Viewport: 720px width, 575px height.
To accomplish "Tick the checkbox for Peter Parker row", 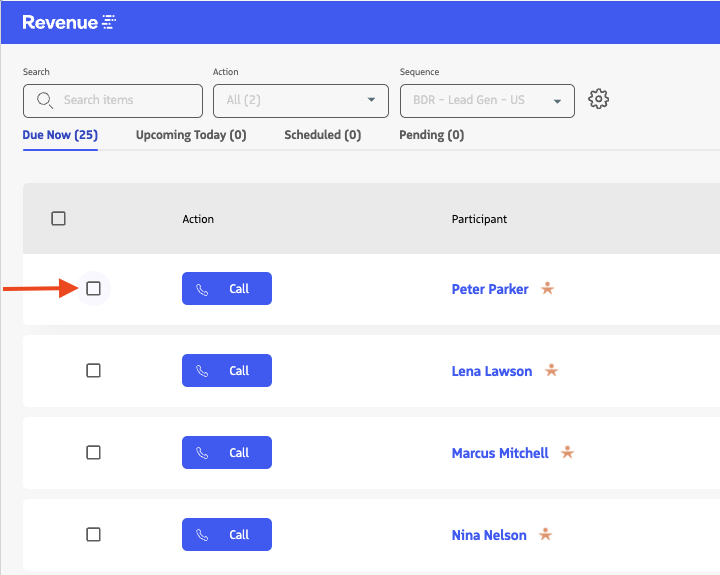I will tap(93, 288).
